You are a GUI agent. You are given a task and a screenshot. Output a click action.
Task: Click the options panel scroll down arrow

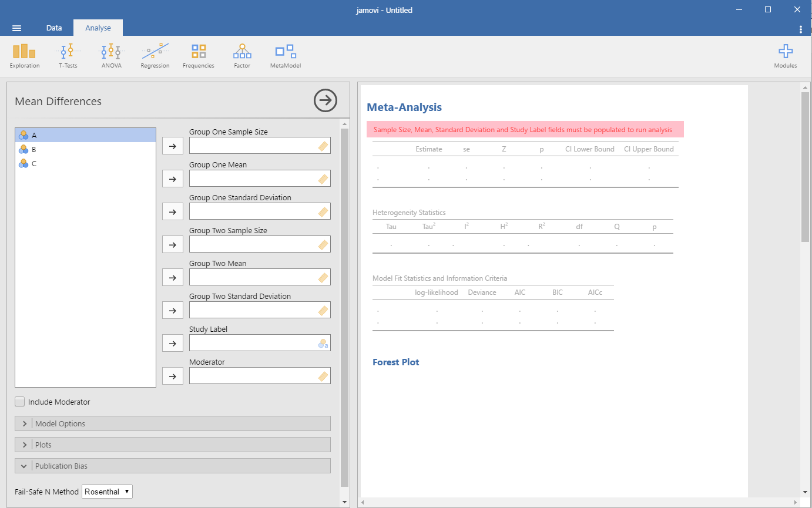pyautogui.click(x=345, y=502)
